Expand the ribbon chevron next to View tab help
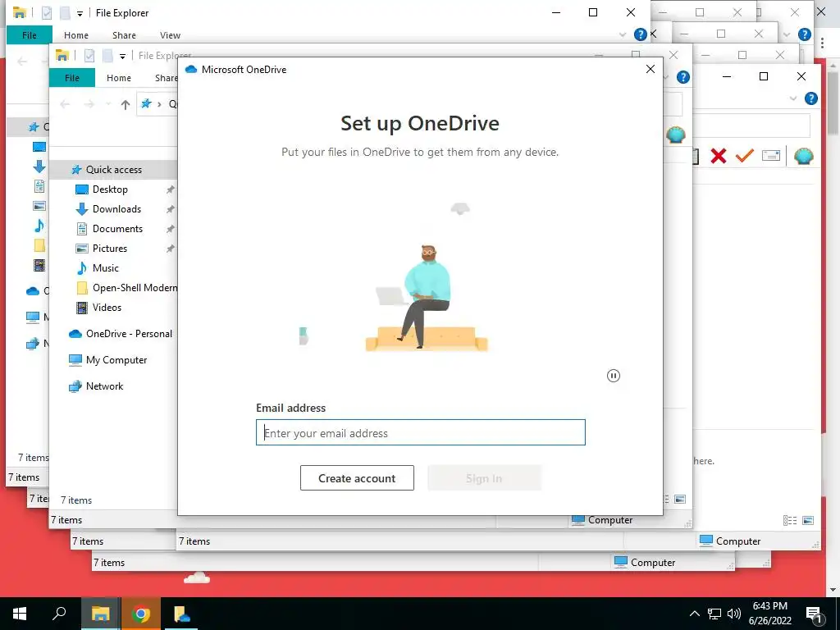The image size is (840, 630). tap(623, 34)
